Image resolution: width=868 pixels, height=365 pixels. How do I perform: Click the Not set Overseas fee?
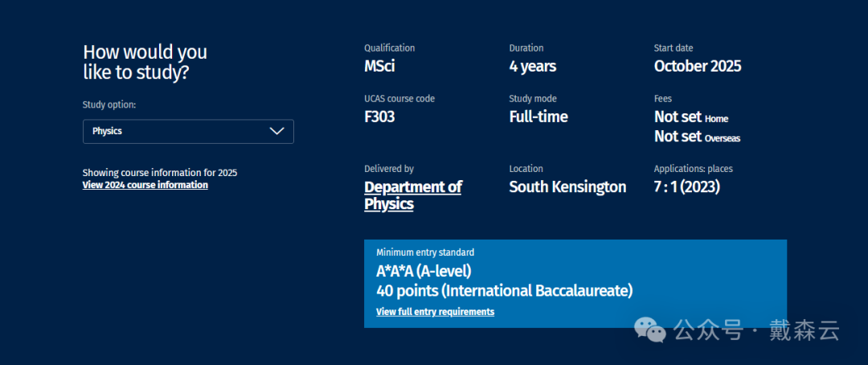pyautogui.click(x=697, y=137)
